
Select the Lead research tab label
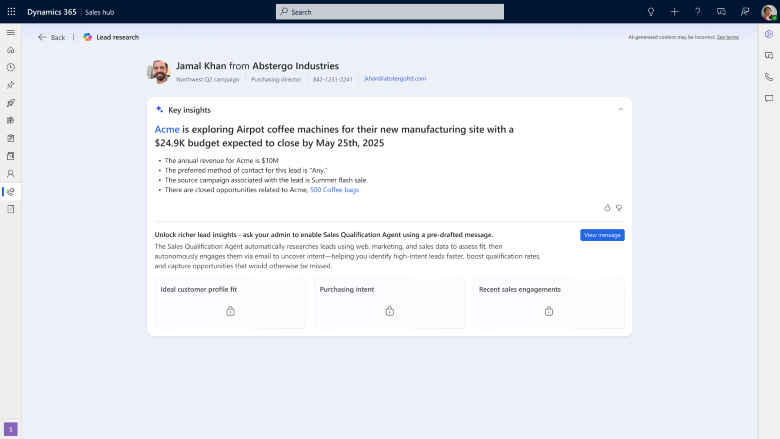117,37
